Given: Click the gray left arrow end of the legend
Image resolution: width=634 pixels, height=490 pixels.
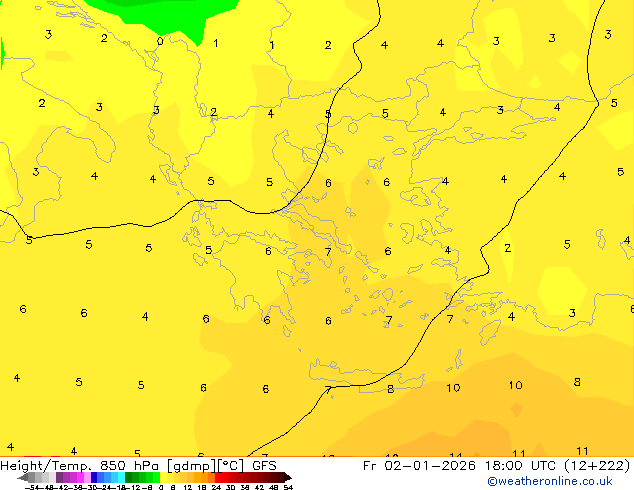Looking at the screenshot, I should point(23,477).
